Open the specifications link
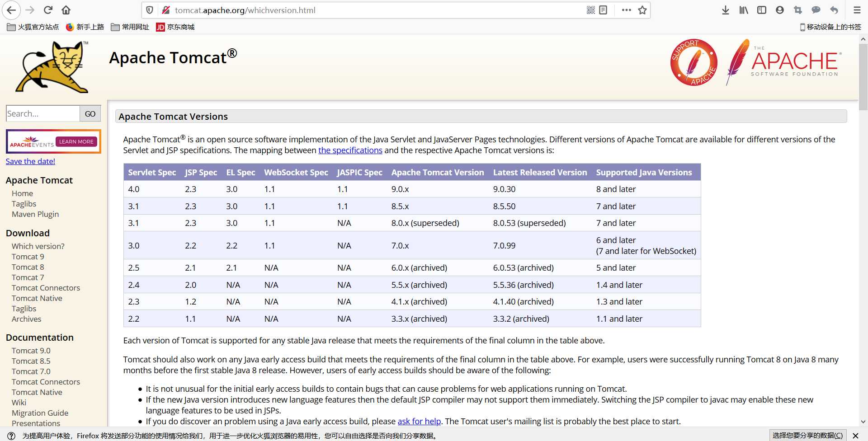The image size is (868, 441). click(350, 150)
